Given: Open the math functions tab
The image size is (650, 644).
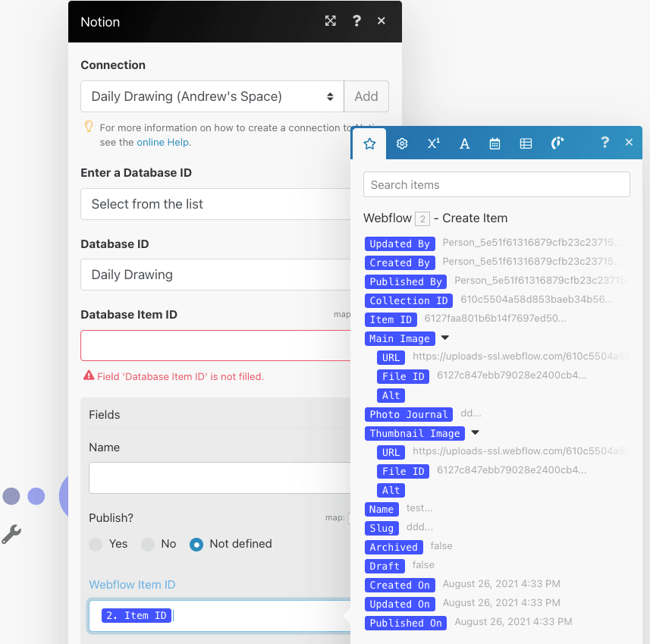Looking at the screenshot, I should [433, 143].
